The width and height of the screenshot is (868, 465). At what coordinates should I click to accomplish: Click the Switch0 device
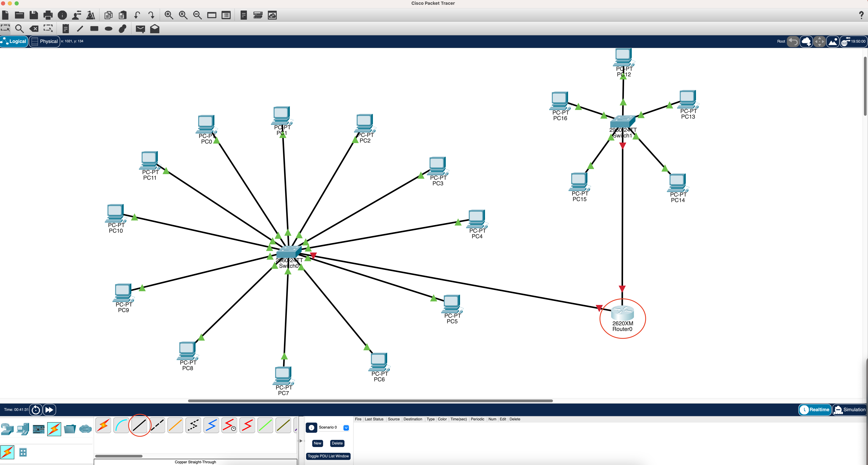[x=288, y=252]
